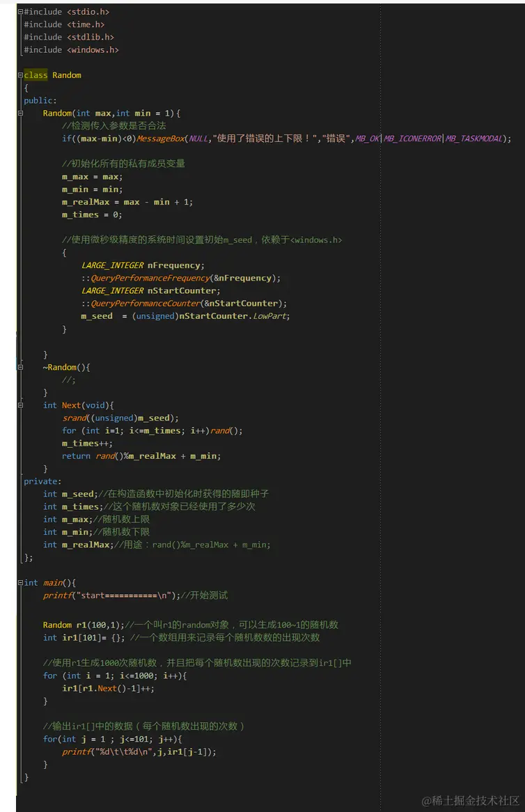Click the MB_TASKMODAL flag

474,139
